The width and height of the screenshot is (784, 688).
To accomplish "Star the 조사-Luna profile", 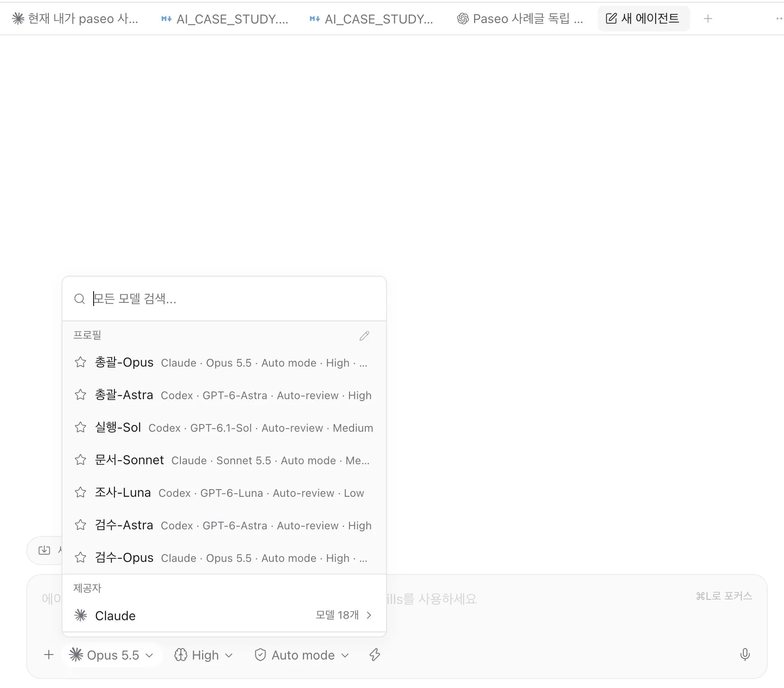I will tap(80, 492).
